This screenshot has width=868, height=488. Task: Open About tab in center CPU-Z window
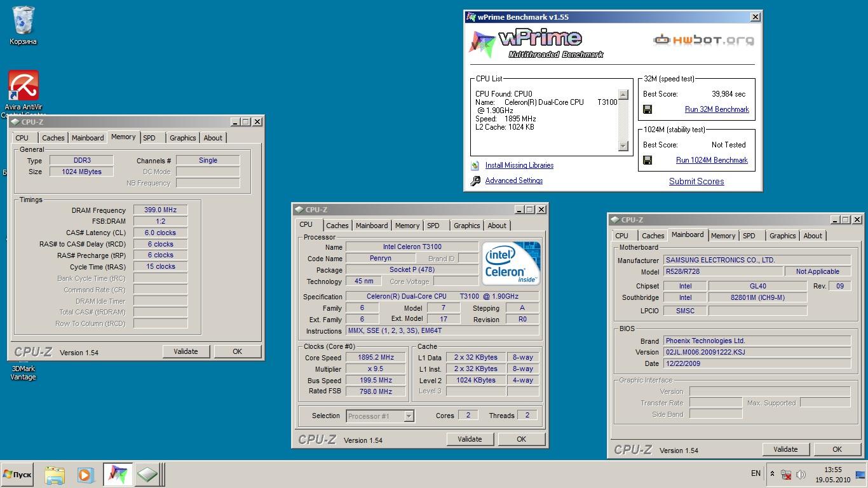[x=497, y=226]
